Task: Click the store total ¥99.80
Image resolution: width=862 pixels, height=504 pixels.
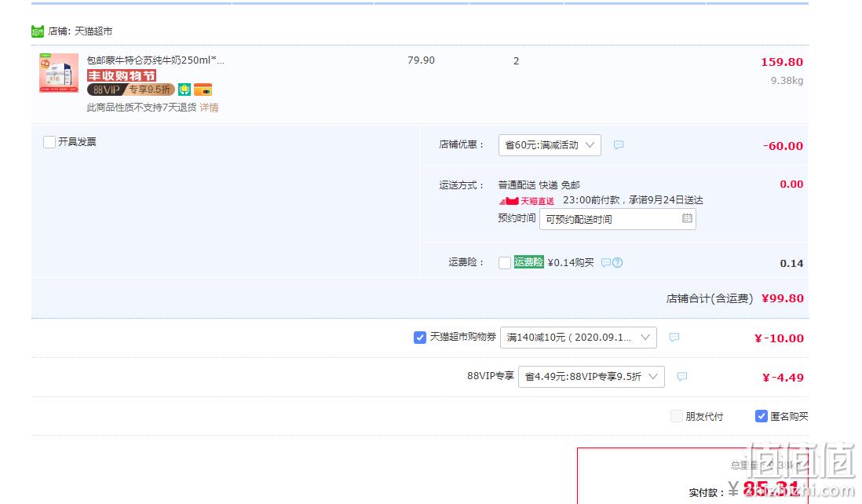Action: [x=783, y=298]
